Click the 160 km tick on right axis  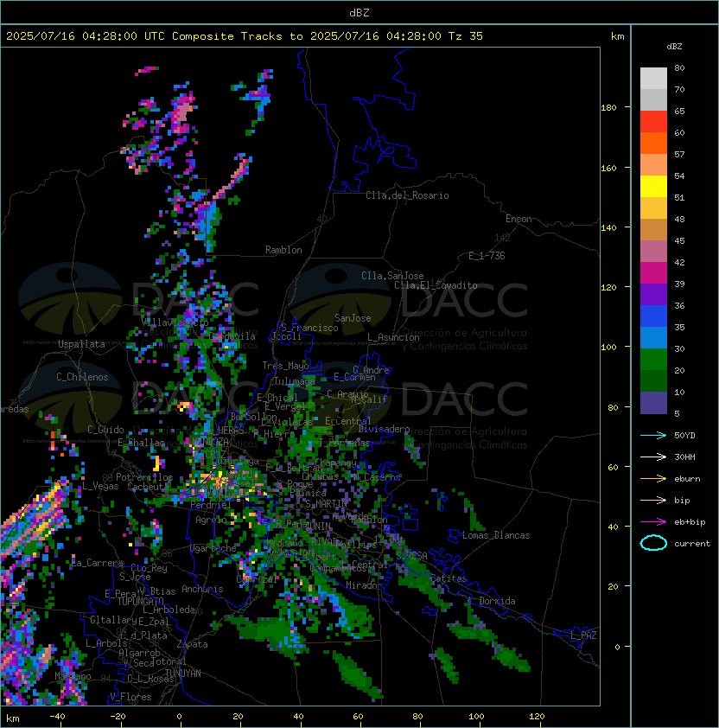click(608, 168)
